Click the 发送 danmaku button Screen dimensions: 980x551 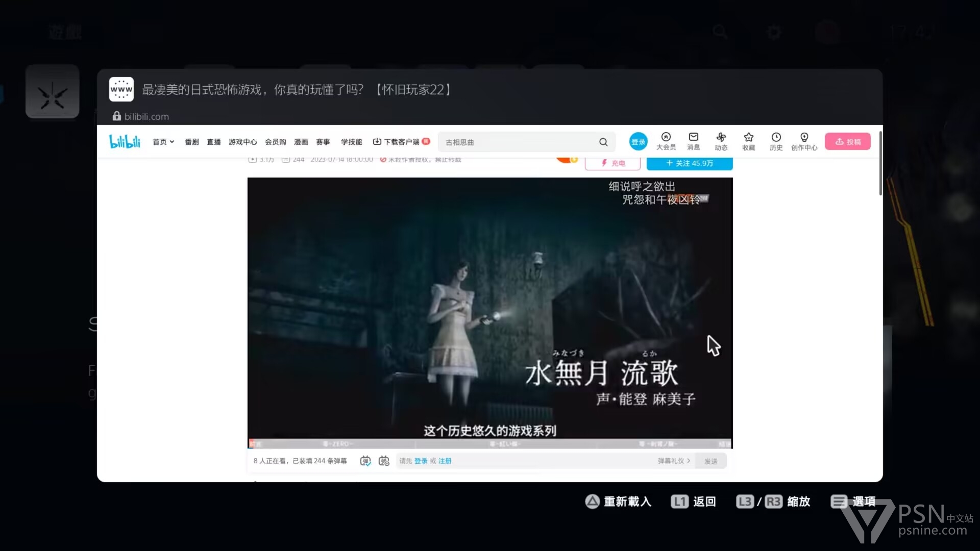711,461
